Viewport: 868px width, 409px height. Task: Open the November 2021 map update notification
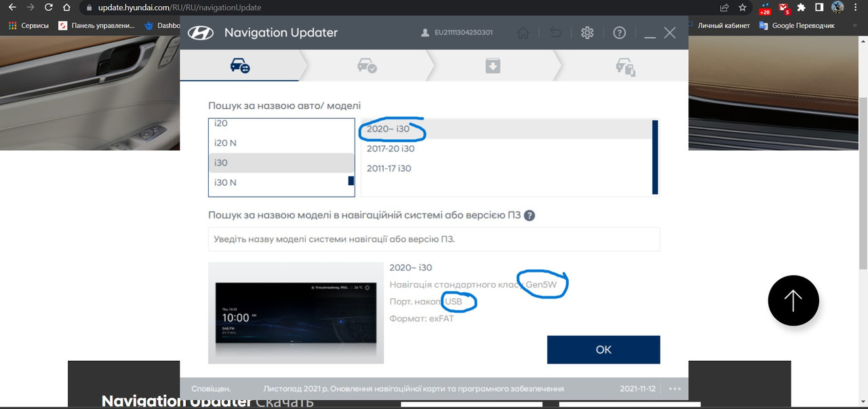click(x=414, y=389)
